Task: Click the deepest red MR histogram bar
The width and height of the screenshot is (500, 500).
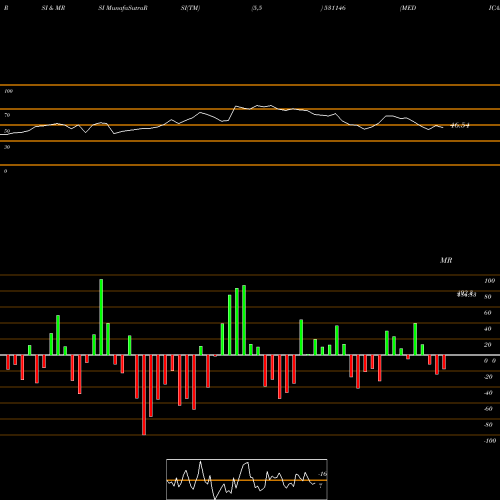Action: pyautogui.click(x=144, y=395)
